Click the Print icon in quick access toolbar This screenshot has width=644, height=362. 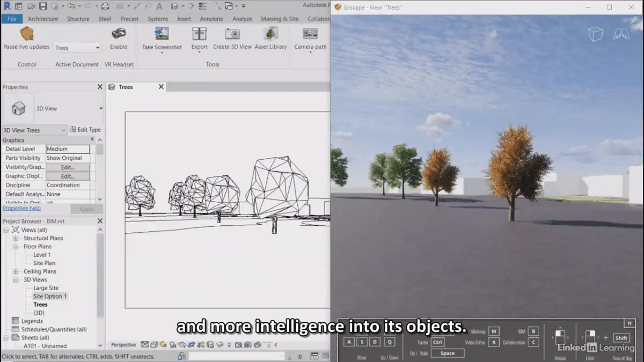[106, 6]
